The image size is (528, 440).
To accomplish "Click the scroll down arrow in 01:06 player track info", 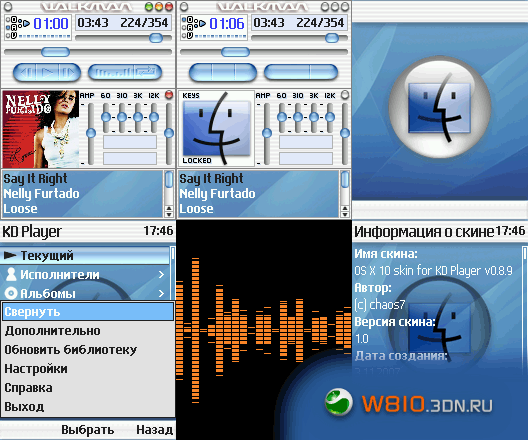I will pos(345,214).
